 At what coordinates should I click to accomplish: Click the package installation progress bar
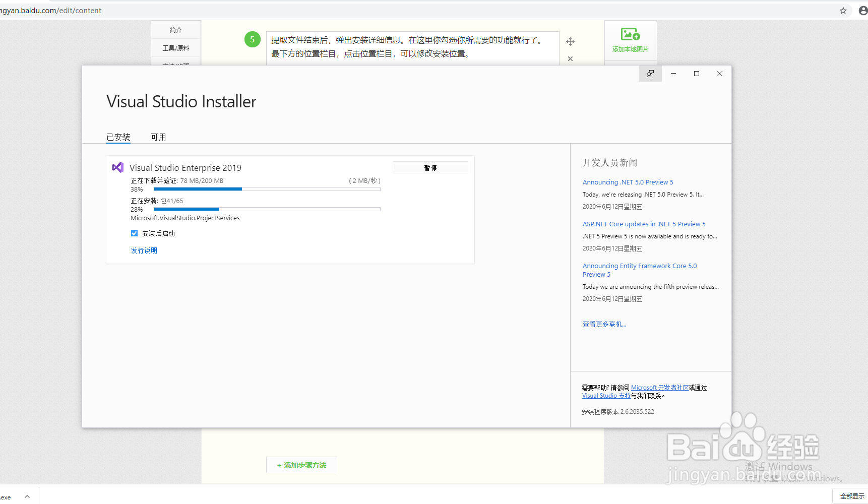coord(267,209)
